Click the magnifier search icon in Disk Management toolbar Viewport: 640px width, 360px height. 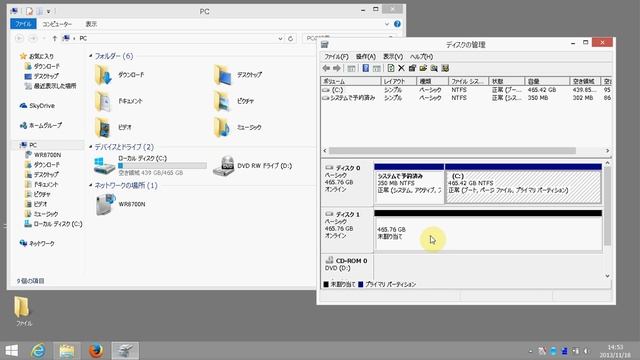tap(434, 68)
